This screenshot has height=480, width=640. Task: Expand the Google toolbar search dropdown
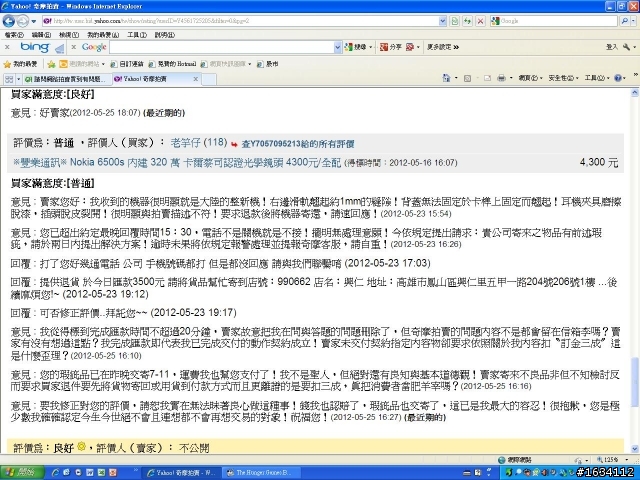point(338,47)
